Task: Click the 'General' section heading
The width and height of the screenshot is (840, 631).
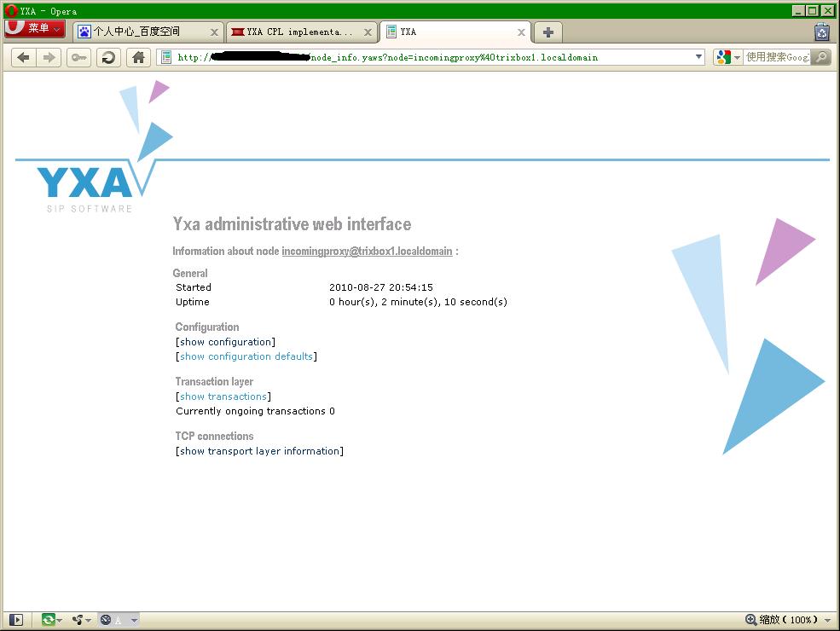Action: coord(190,273)
